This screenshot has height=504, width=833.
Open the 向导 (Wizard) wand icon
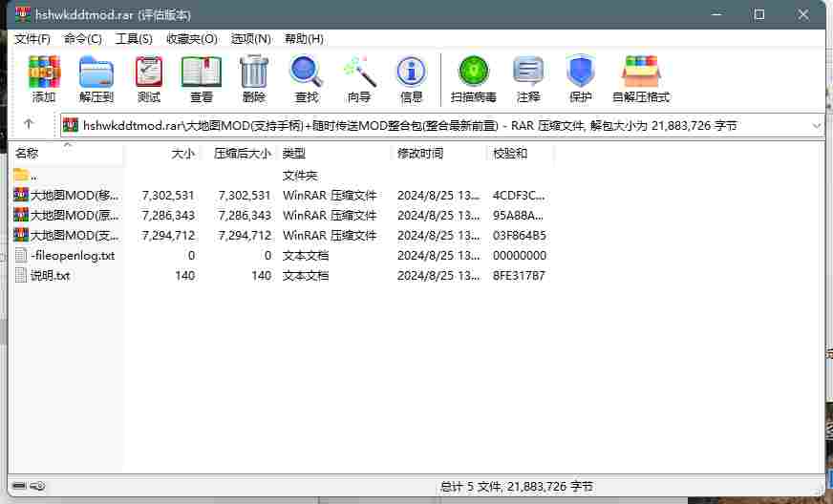[x=359, y=73]
